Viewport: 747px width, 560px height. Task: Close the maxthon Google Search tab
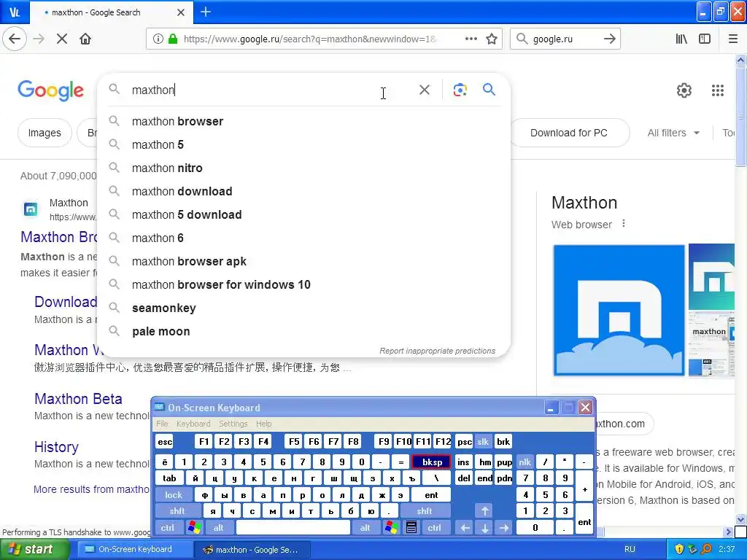(181, 12)
